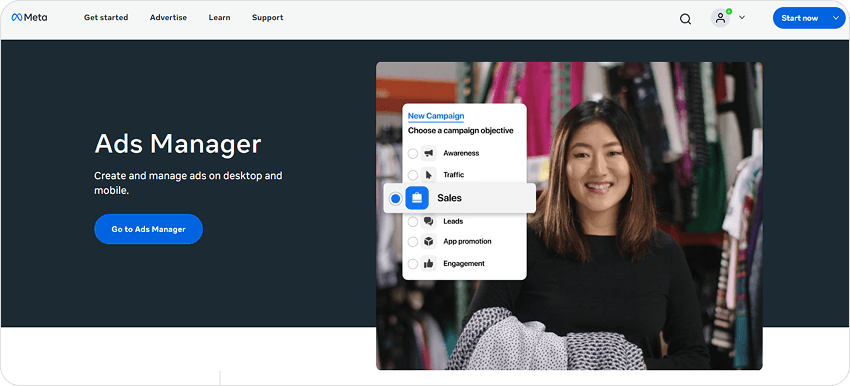Click the Leads chat bubbles icon
This screenshot has height=386, width=850.
pyautogui.click(x=429, y=221)
